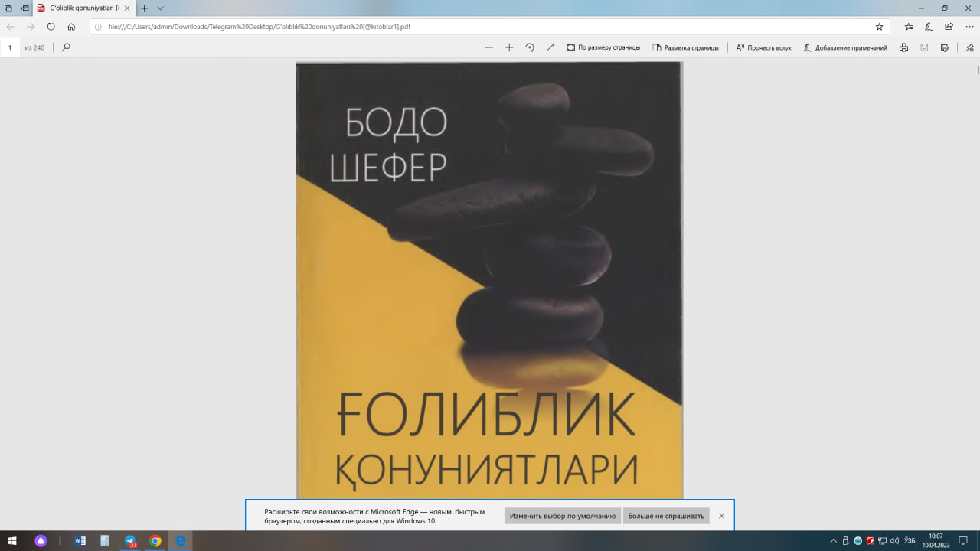Toggle Добавление примечаний annotation mode
Image resolution: width=980 pixels, height=551 pixels.
point(844,47)
